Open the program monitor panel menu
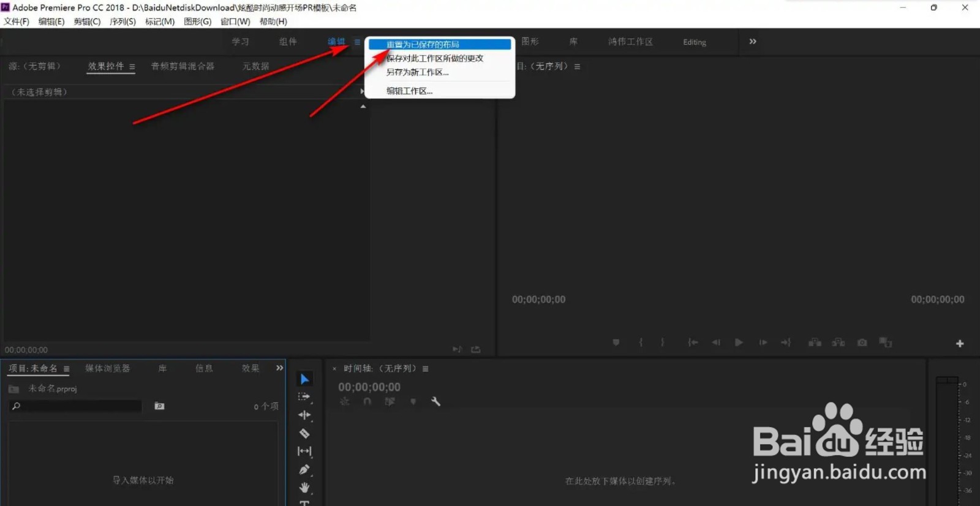The image size is (980, 506). click(577, 66)
